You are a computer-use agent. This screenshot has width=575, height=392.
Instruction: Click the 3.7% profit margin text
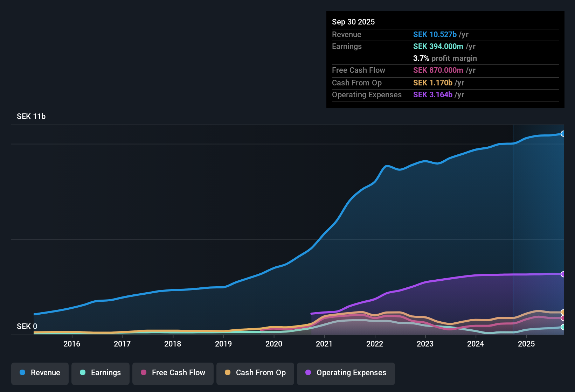click(x=445, y=58)
